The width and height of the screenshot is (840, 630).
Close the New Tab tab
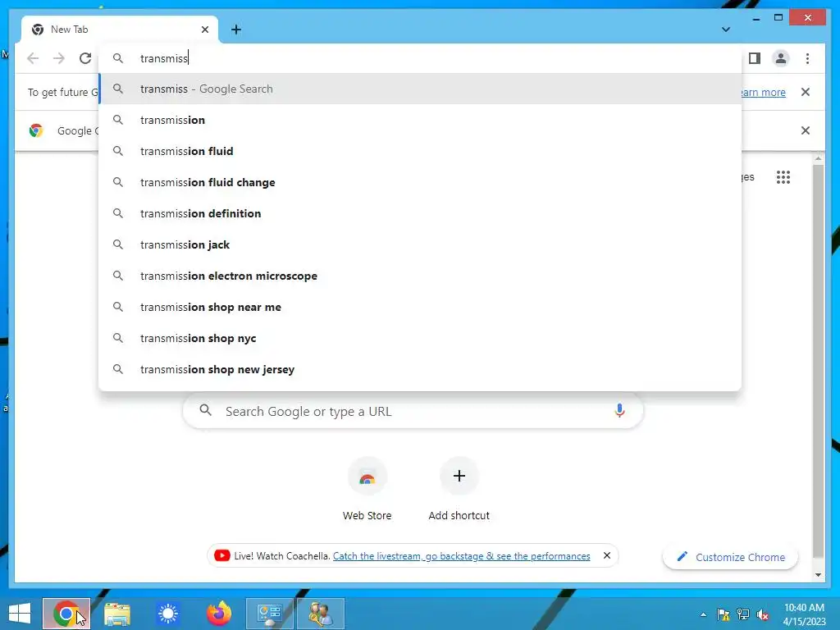tap(204, 30)
